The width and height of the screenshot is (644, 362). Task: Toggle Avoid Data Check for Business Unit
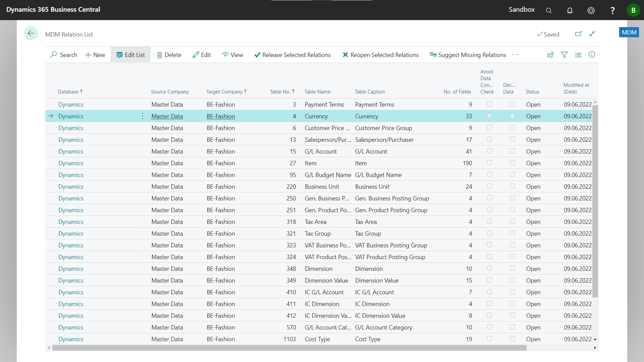pos(489,186)
